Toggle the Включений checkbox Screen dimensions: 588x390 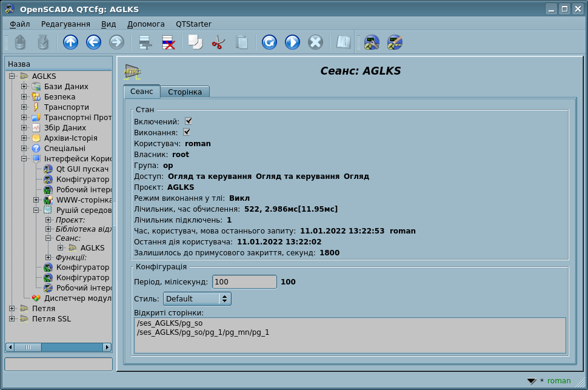click(189, 121)
